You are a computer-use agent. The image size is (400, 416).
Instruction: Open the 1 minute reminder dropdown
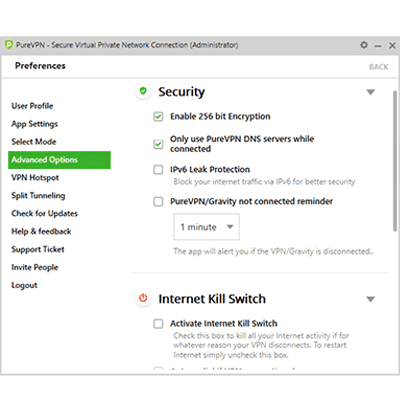tap(206, 227)
